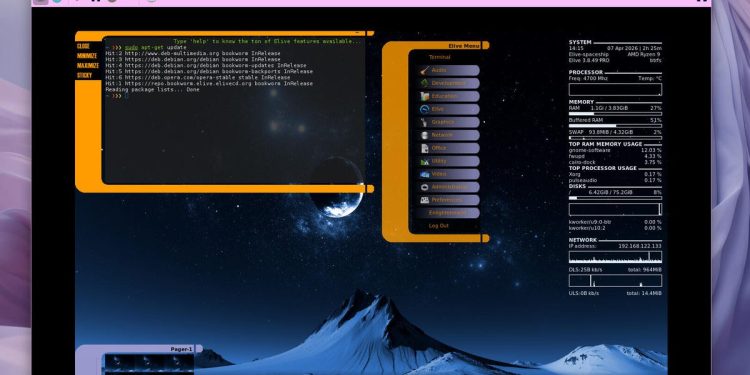Click the download speed graph
Screen dimensions: 750x375
[x=615, y=257]
